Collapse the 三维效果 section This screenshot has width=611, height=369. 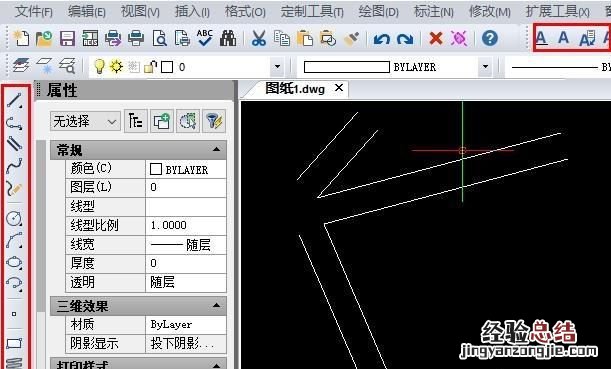tap(216, 306)
